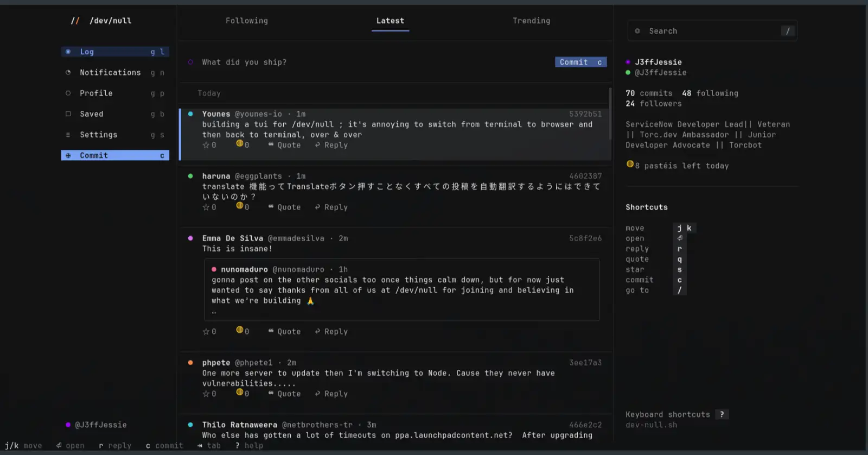The height and width of the screenshot is (455, 868).
Task: Switch to the Following tab
Action: point(247,21)
